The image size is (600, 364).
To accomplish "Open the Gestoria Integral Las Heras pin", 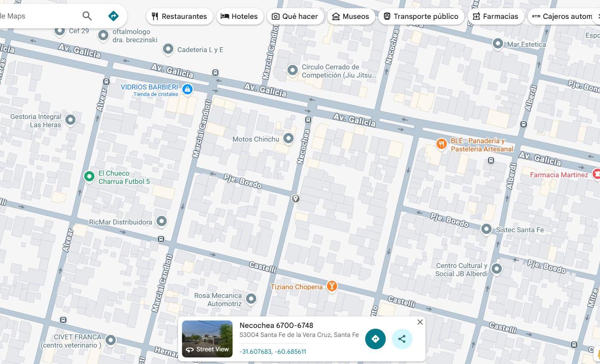I will tap(71, 120).
